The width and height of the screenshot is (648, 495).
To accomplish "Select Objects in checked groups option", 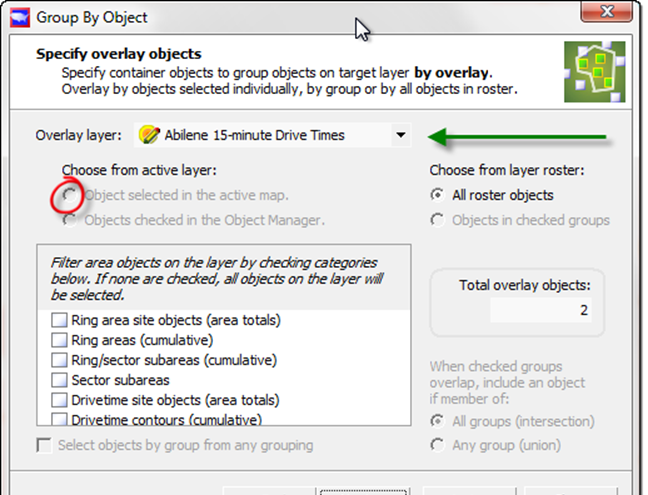I will (438, 220).
